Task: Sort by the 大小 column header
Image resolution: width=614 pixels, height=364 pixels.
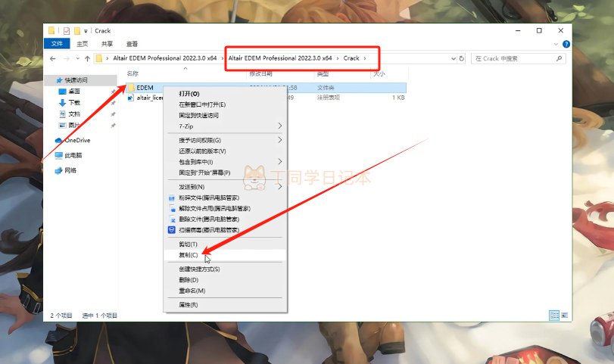Action: 379,73
